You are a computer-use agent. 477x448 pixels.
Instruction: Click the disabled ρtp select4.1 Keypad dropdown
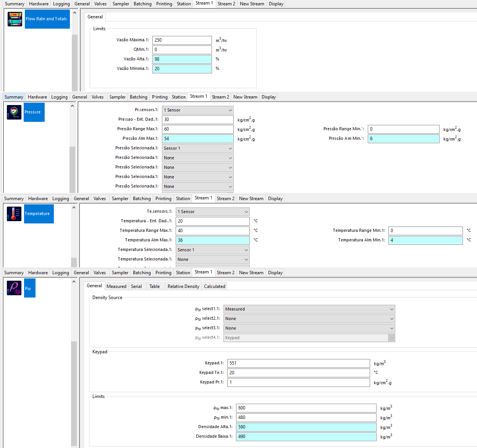[x=309, y=338]
